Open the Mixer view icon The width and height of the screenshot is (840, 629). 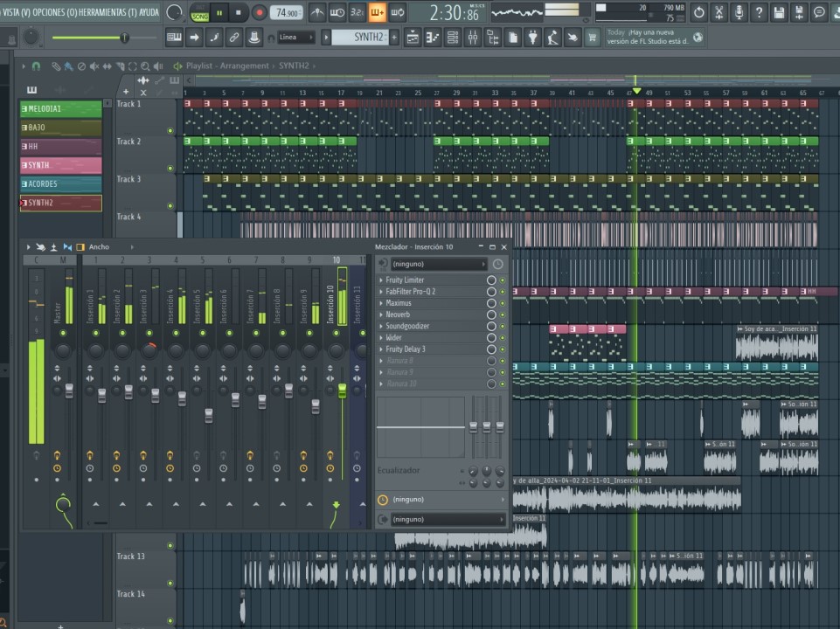point(473,38)
